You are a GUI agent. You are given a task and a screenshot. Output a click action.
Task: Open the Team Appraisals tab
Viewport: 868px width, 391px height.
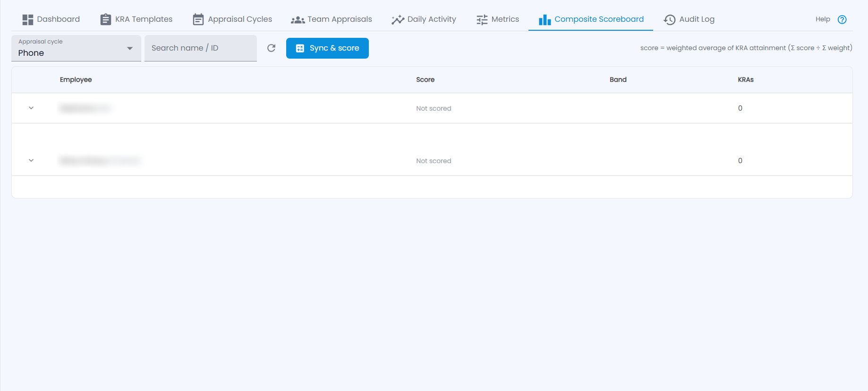click(332, 19)
